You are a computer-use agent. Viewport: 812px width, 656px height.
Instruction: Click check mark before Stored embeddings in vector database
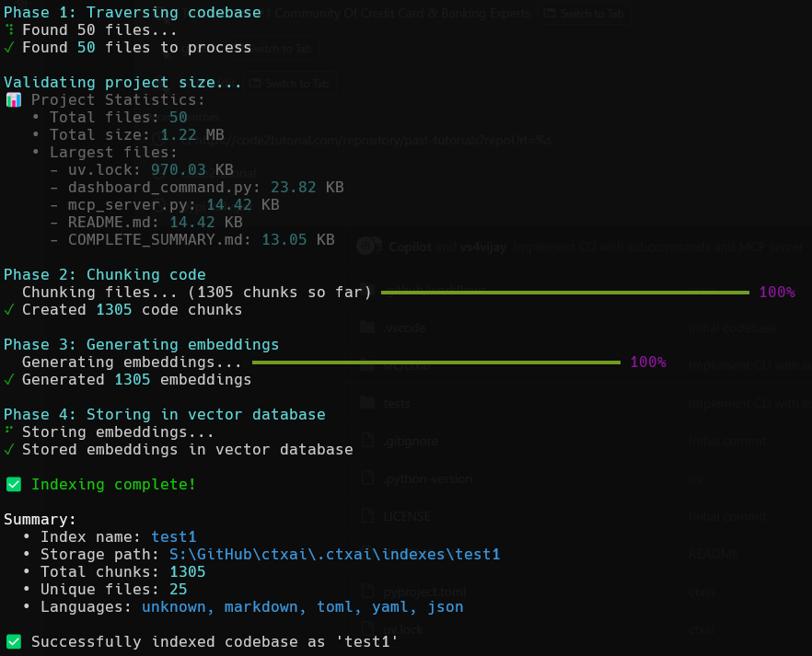9,450
